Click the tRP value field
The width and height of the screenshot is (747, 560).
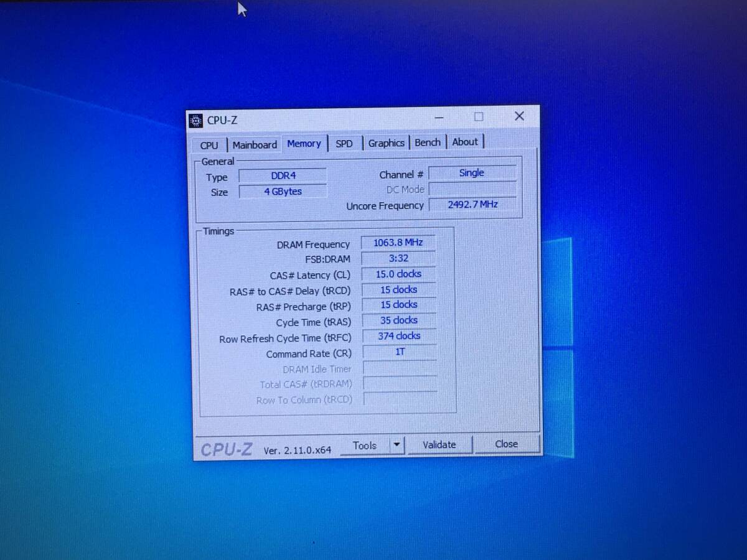[399, 305]
